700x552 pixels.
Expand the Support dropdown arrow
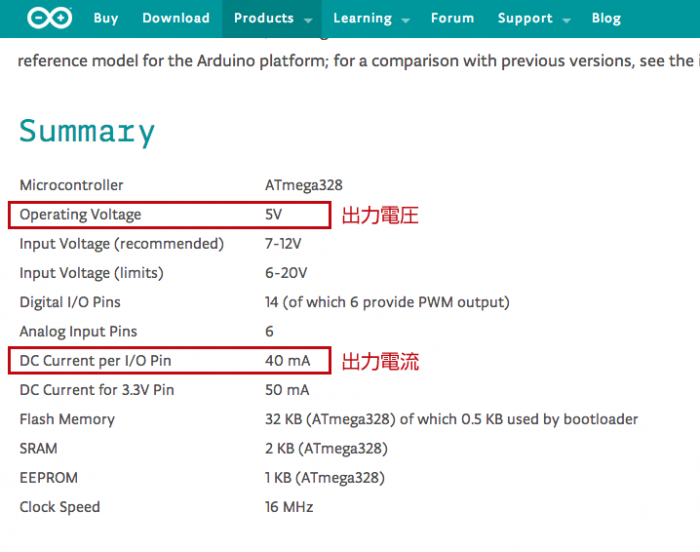coord(567,20)
